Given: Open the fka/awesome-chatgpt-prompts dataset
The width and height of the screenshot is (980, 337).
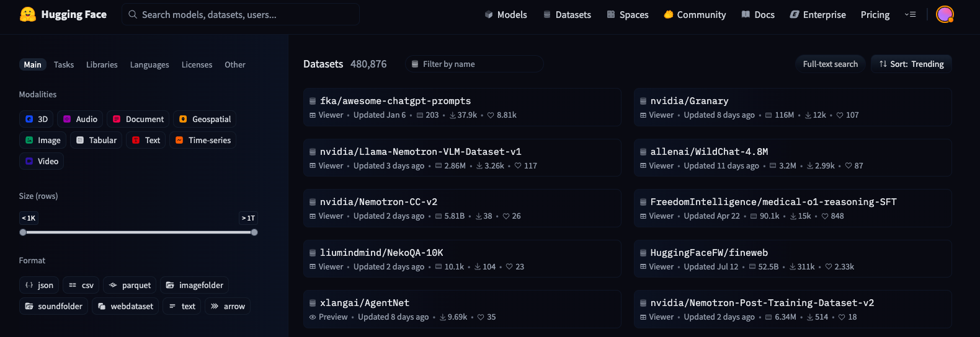Looking at the screenshot, I should click(x=395, y=100).
